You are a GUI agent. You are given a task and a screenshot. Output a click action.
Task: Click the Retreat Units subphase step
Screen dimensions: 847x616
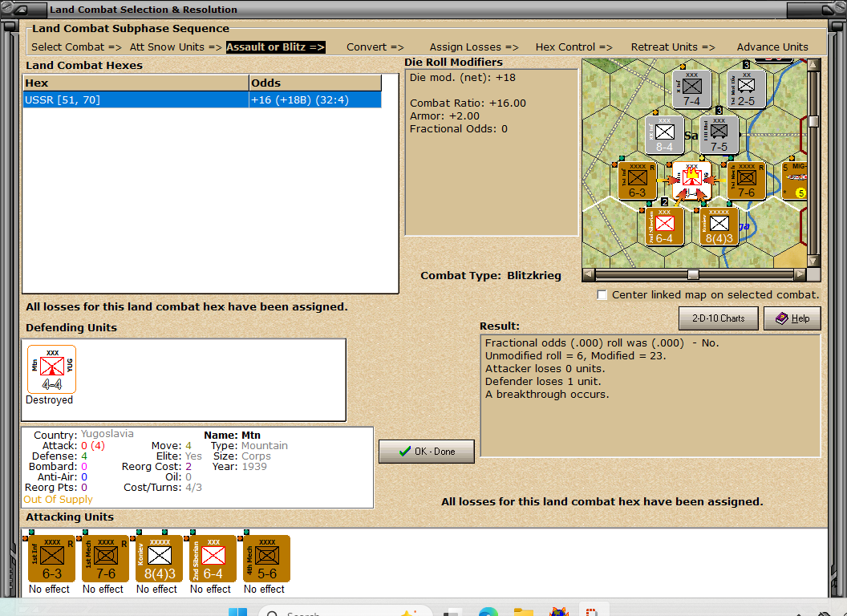672,47
